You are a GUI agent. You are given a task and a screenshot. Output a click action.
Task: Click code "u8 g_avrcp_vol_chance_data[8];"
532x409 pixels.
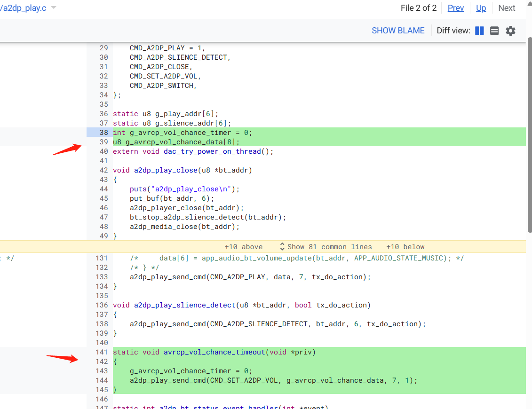[x=176, y=142]
